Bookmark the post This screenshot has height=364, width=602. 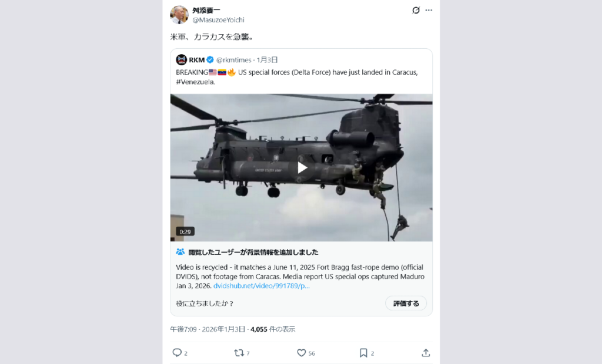coord(363,353)
